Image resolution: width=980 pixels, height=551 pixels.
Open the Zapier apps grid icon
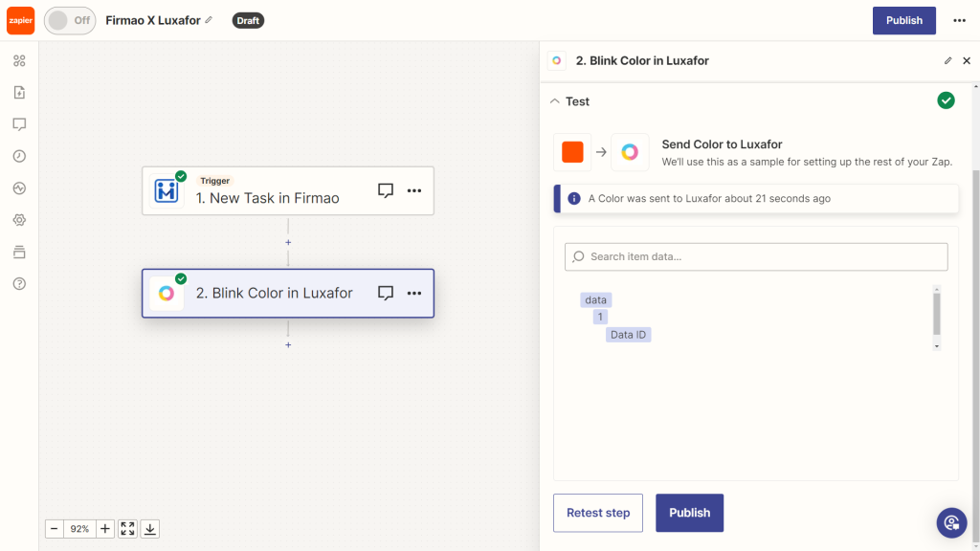click(x=19, y=60)
